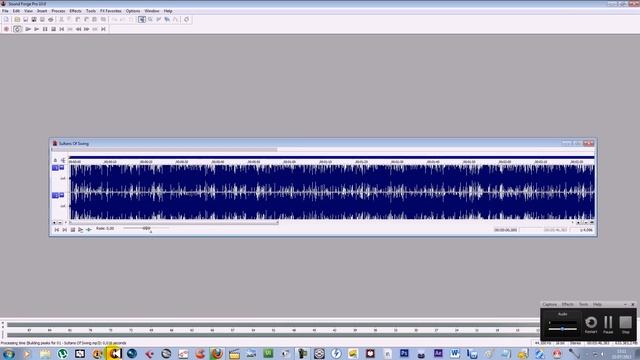The width and height of the screenshot is (640, 360).
Task: Click Go to End in data window transport
Action: pos(64,230)
